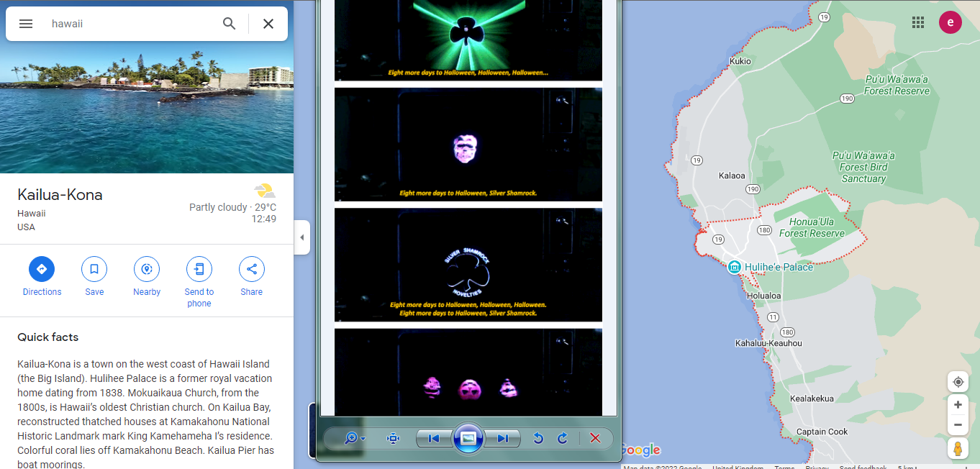This screenshot has width=980, height=469.
Task: Collapse the side panel arrow
Action: click(302, 237)
